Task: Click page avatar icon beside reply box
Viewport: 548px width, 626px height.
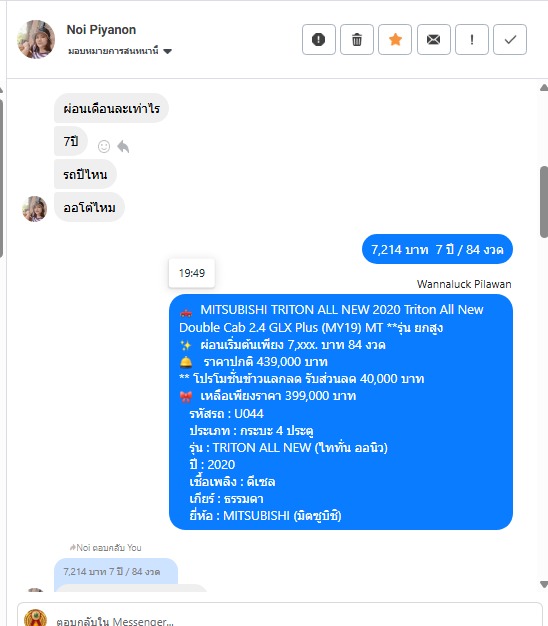Action: pyautogui.click(x=35, y=618)
